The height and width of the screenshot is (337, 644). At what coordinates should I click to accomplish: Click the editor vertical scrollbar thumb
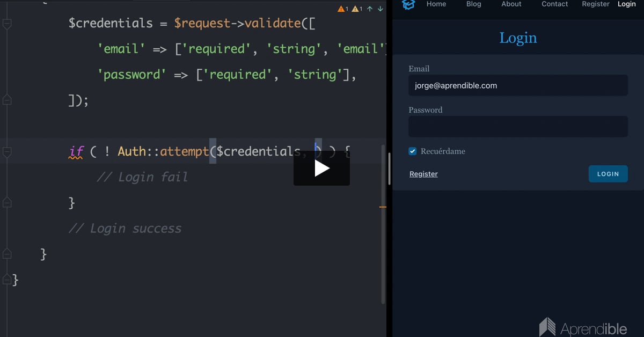(x=383, y=224)
